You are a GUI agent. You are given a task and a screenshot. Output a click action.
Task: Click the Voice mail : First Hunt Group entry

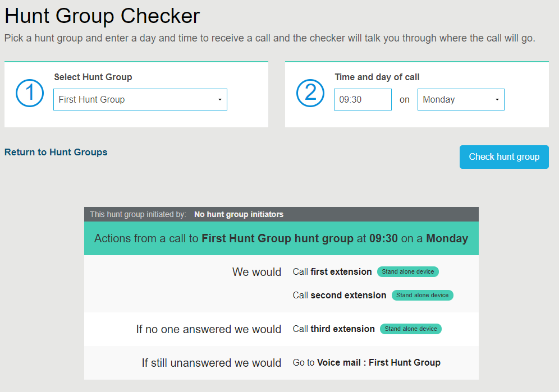(x=369, y=363)
